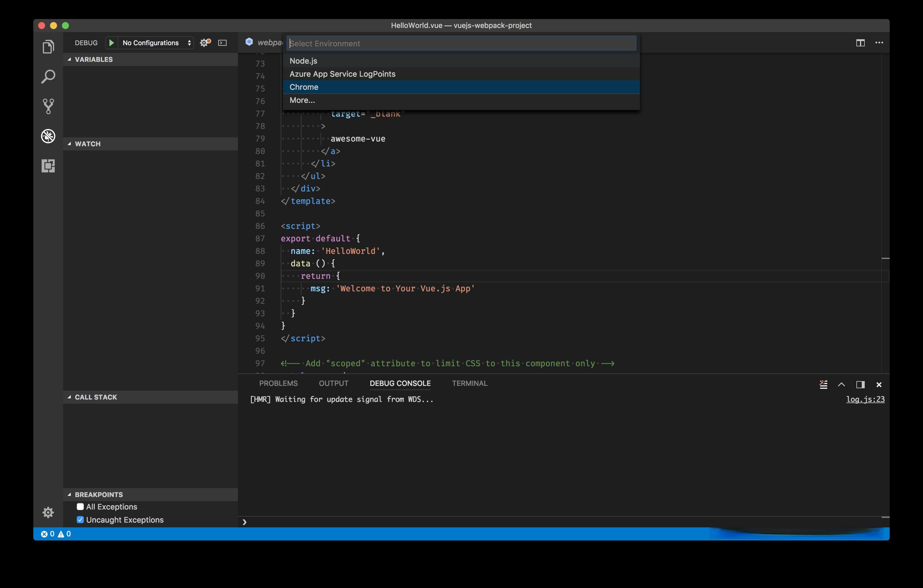
Task: Click line number 87 in gutter
Action: [x=260, y=238]
